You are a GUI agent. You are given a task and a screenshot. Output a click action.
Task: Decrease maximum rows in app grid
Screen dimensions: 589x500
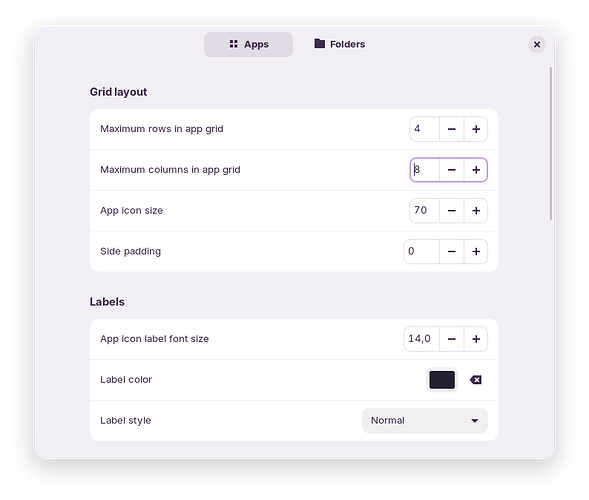452,129
